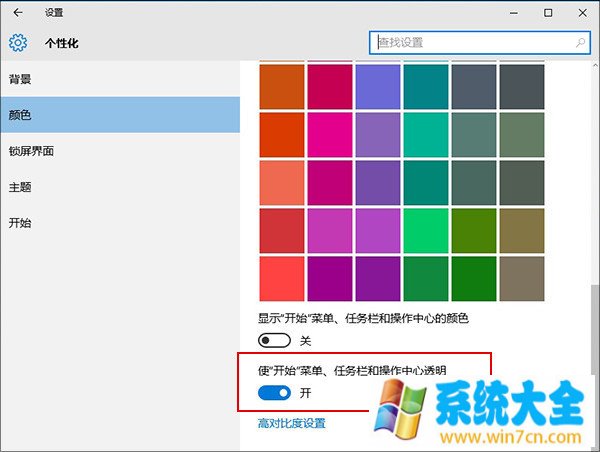Pick khaki brown swatch in fourth row

pyautogui.click(x=522, y=231)
